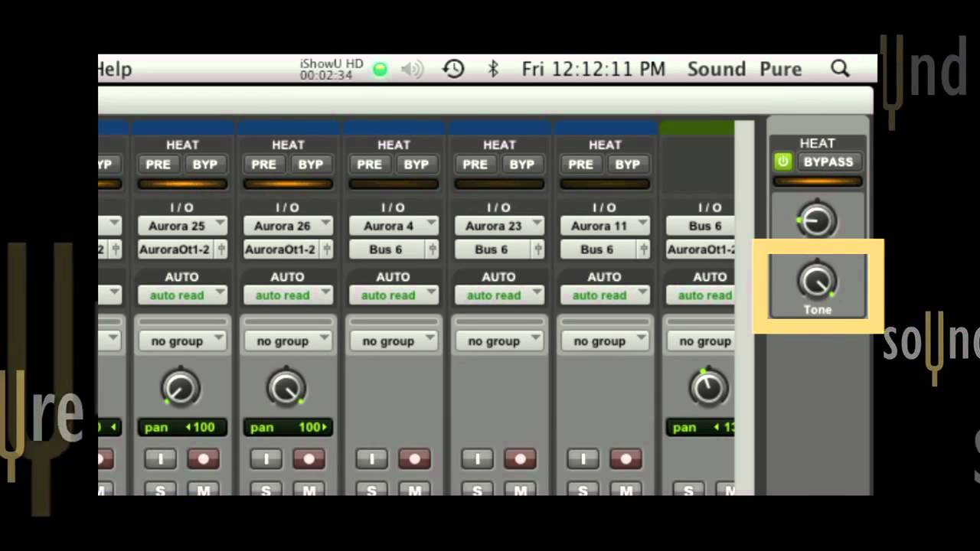Open the Aurora 23 input selector
This screenshot has width=980, height=551.
[499, 226]
